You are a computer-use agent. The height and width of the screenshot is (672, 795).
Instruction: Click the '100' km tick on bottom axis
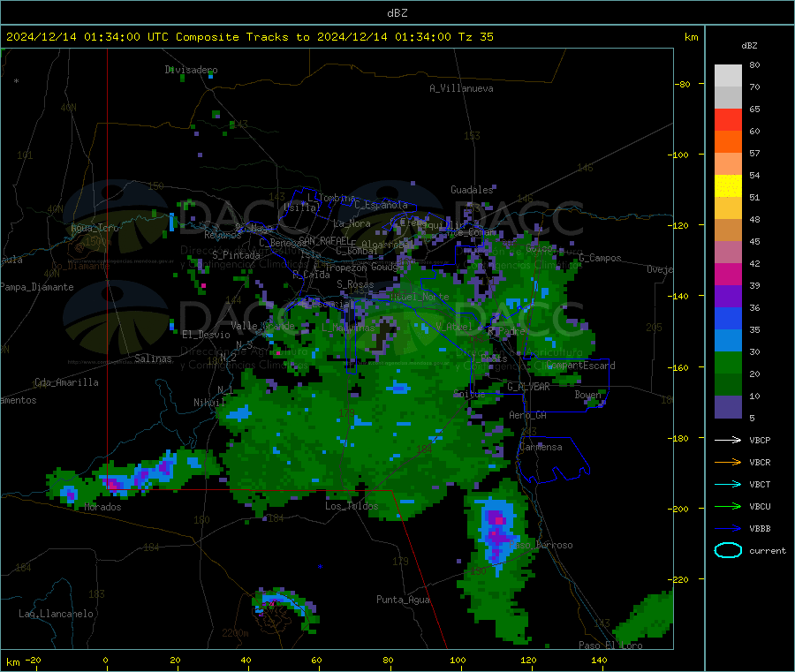point(458,660)
